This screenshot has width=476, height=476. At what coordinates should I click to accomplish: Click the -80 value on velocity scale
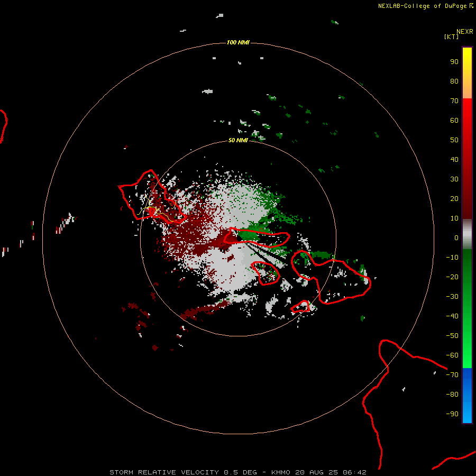pyautogui.click(x=452, y=395)
